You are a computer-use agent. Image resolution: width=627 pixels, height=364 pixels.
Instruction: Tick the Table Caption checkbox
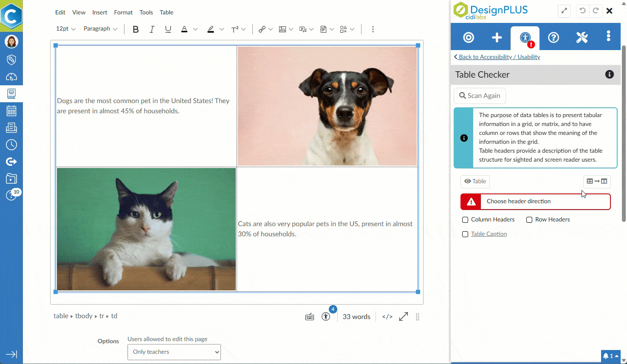tap(465, 234)
